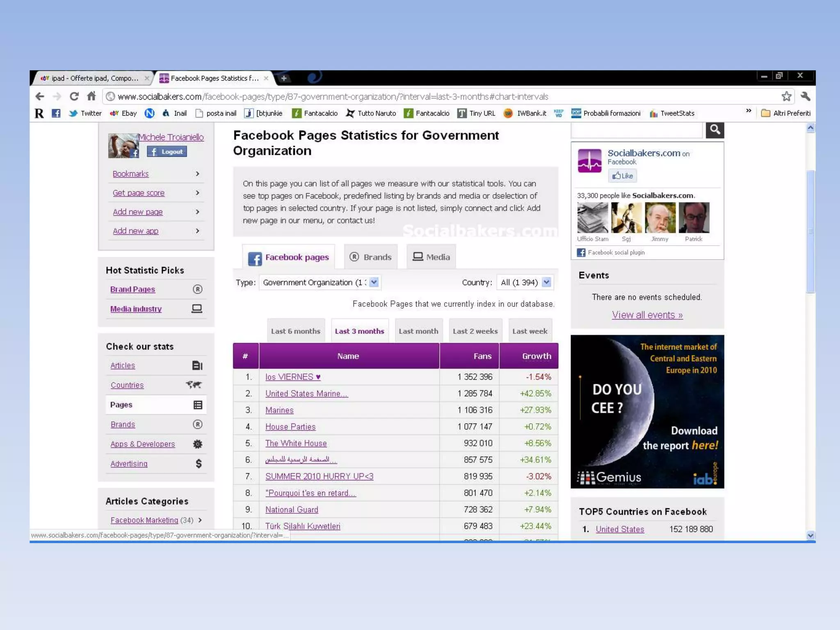Viewport: 840px width, 630px height.
Task: Bookmark this page with the star icon
Action: click(786, 96)
